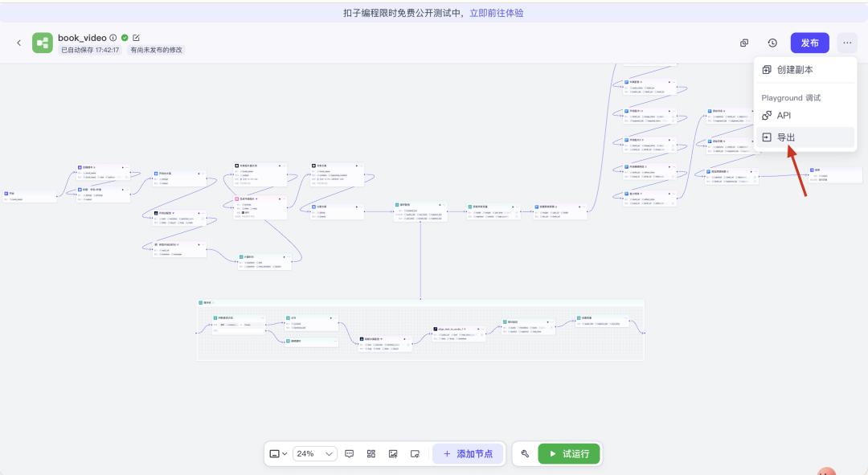This screenshot has width=868, height=475.
Task: Click the info icon next to book_video title
Action: coord(113,38)
